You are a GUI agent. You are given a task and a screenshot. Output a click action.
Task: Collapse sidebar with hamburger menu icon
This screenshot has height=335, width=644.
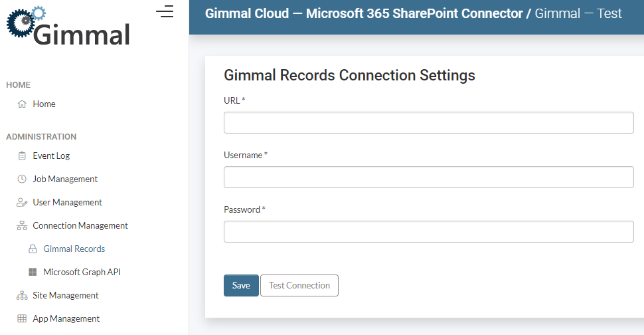165,11
